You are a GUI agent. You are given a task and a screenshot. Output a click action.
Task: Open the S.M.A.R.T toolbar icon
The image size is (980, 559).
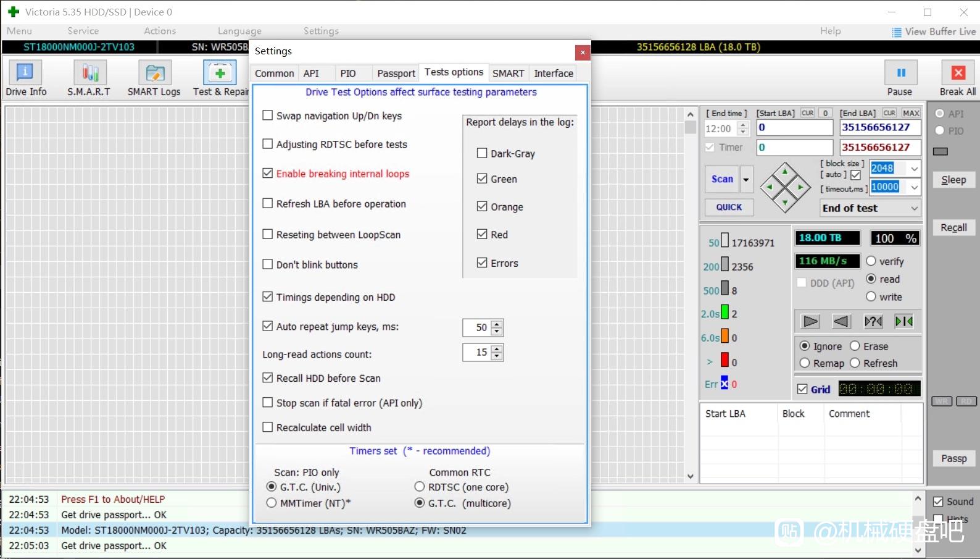click(x=89, y=73)
